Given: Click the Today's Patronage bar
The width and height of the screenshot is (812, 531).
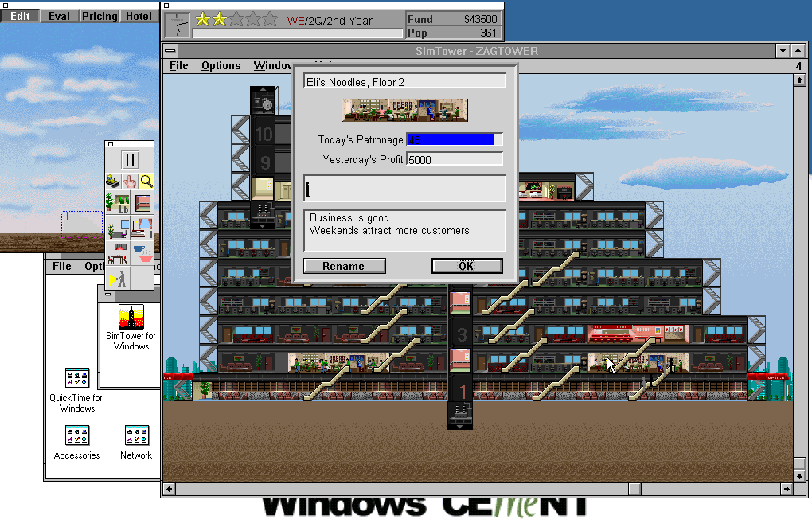Looking at the screenshot, I should coord(454,139).
